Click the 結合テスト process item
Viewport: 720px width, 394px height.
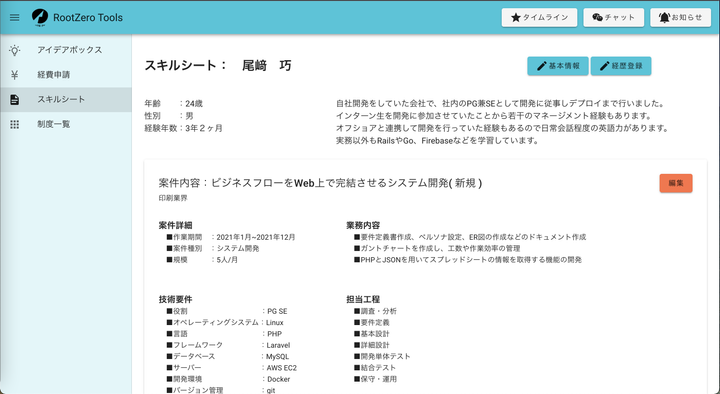(x=375, y=368)
